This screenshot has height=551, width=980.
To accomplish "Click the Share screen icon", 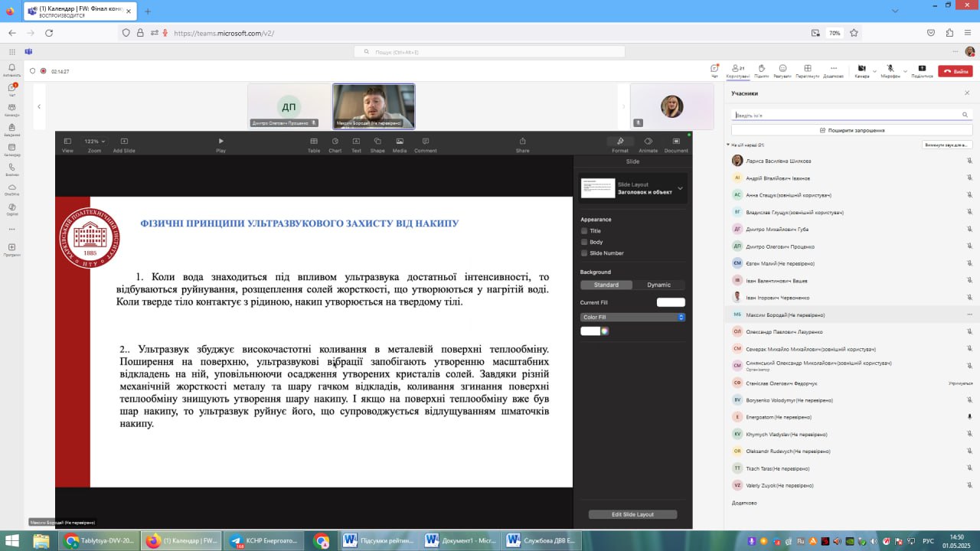I will [922, 69].
